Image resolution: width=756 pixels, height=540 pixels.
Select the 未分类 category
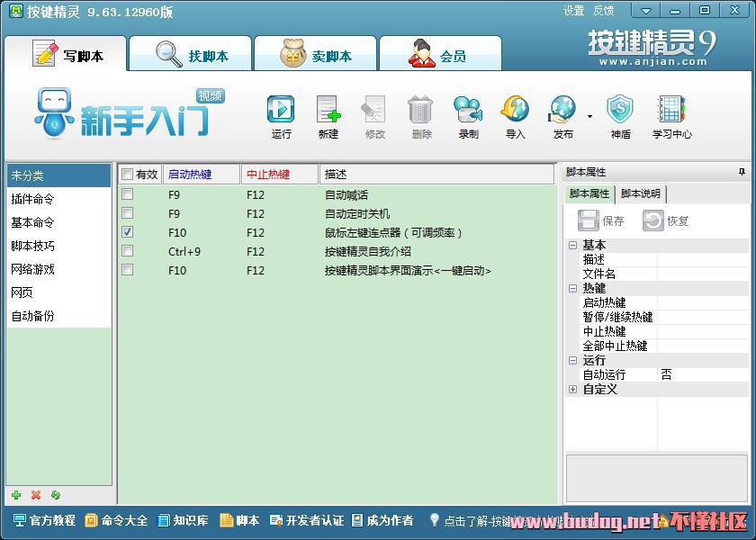pos(58,175)
